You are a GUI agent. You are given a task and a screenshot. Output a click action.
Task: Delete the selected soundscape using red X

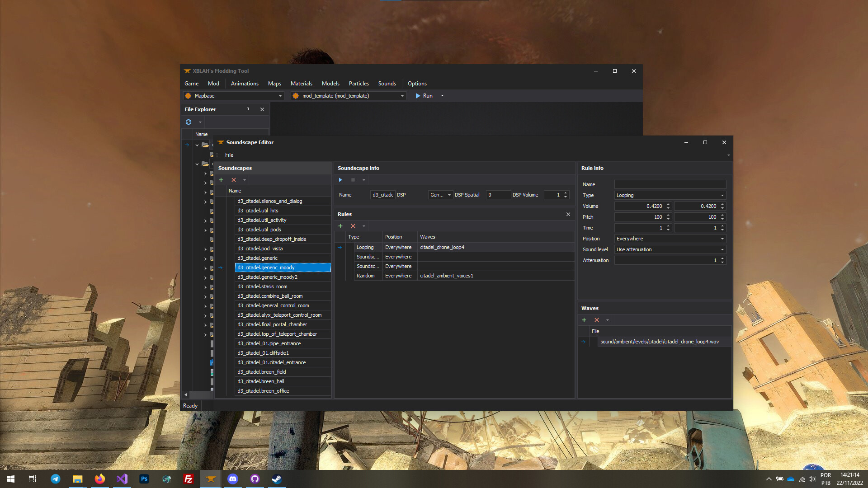coord(233,179)
